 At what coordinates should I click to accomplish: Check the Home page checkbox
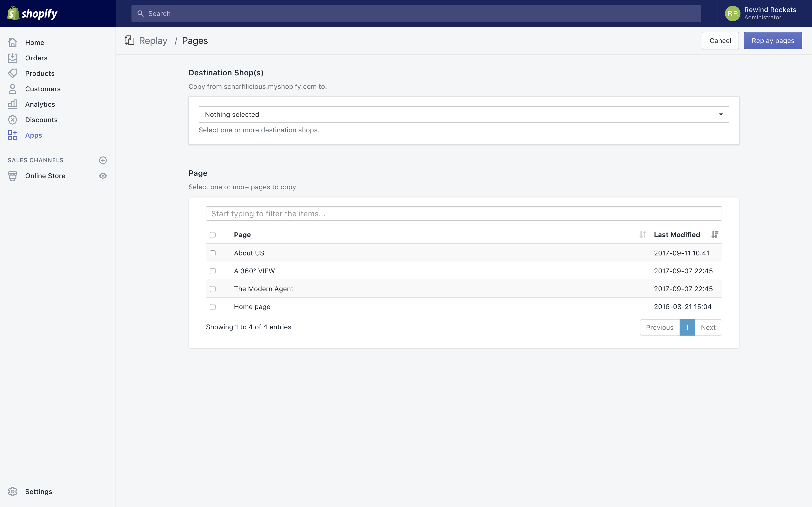pos(213,306)
